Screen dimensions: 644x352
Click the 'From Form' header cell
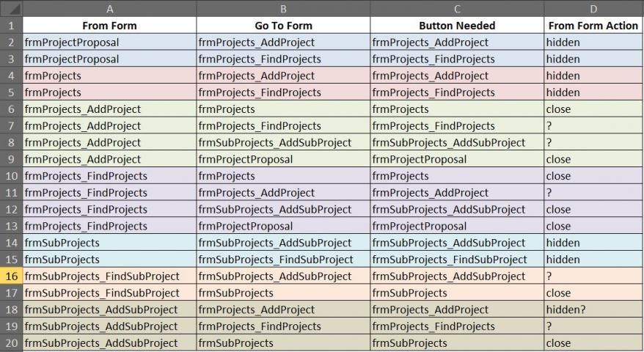point(110,26)
